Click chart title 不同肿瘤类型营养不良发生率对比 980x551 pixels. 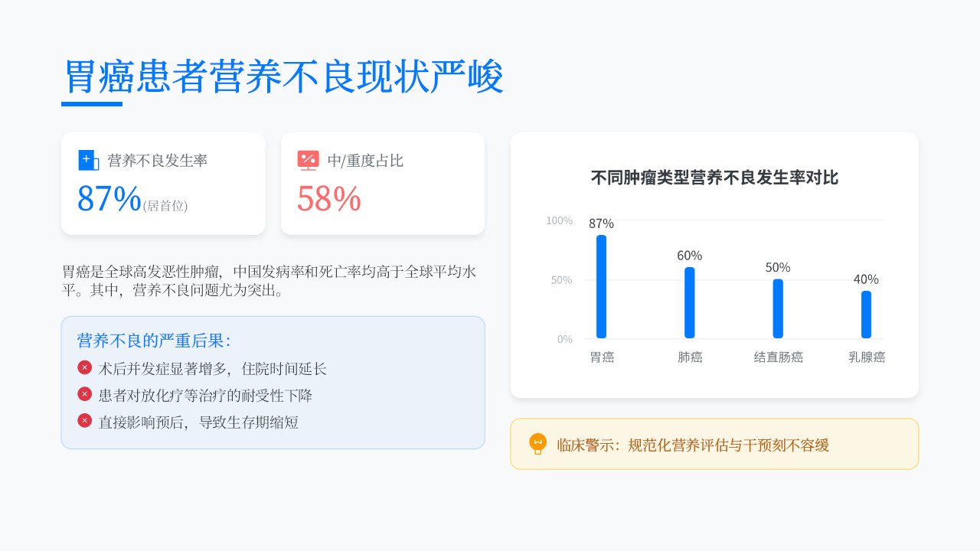pyautogui.click(x=714, y=178)
